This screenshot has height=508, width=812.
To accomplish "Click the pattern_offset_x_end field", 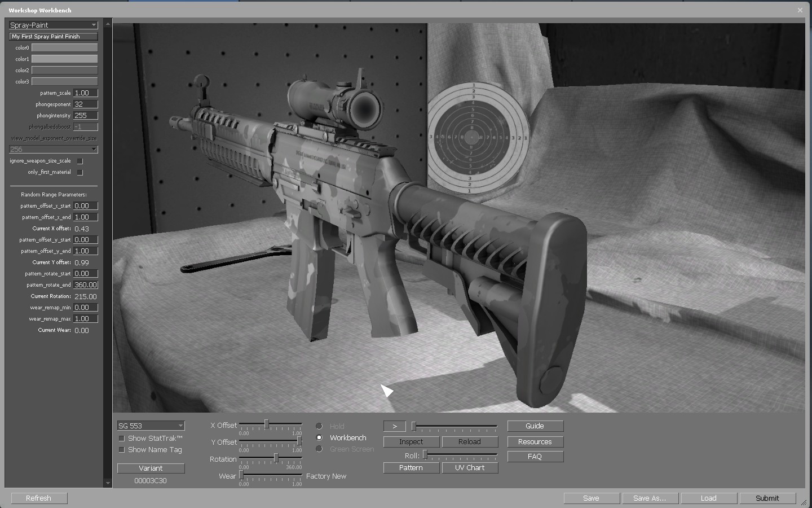I will tap(86, 217).
